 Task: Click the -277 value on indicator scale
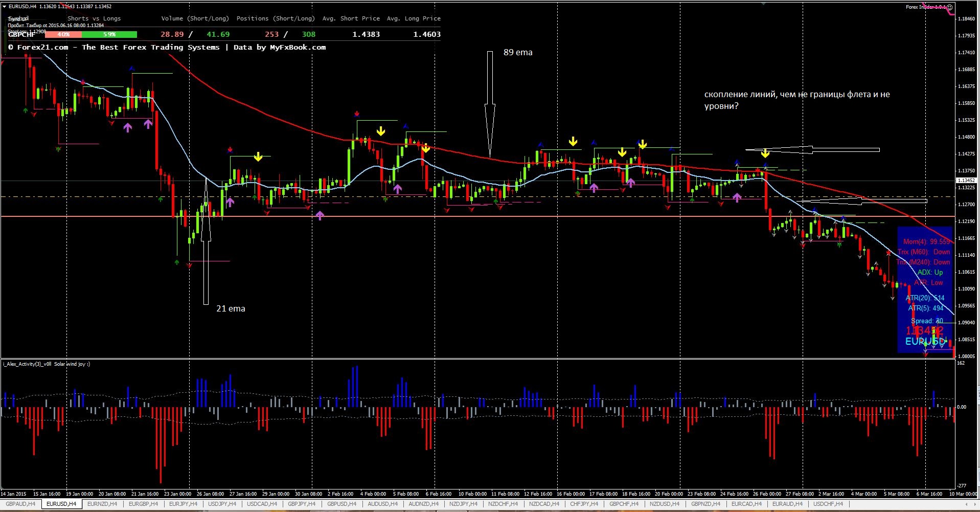(962, 485)
